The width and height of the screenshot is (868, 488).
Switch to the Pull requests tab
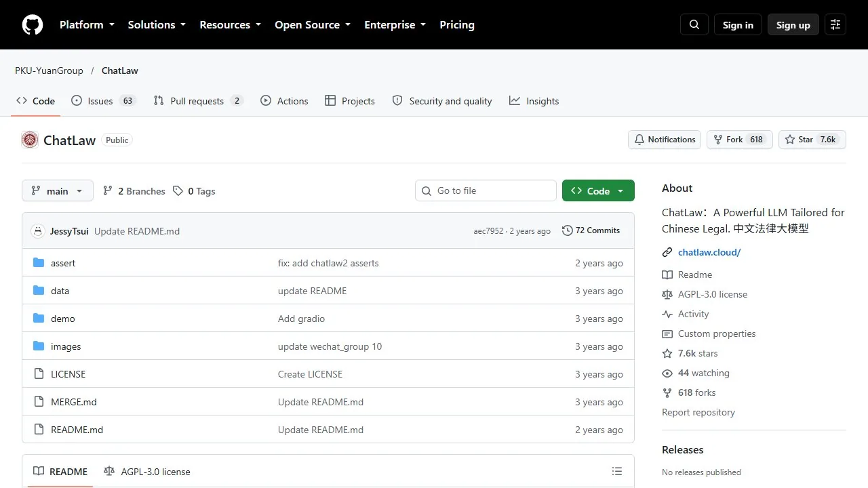197,101
